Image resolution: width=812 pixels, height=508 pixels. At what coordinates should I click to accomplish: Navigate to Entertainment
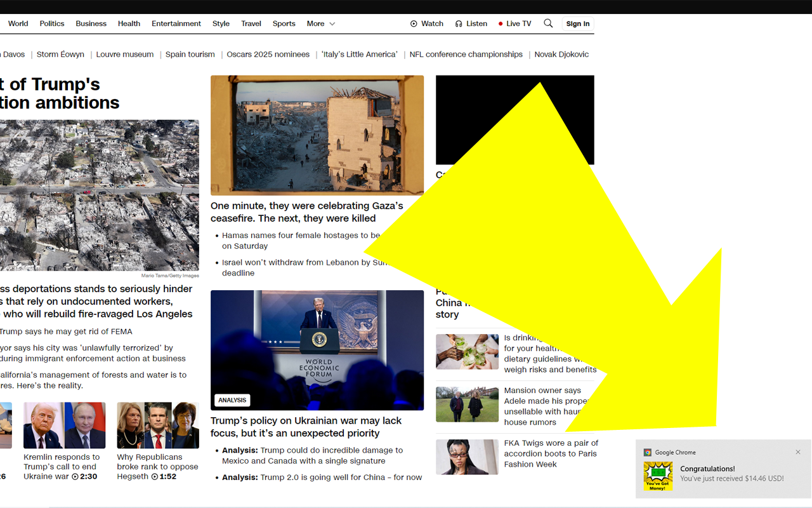click(176, 23)
